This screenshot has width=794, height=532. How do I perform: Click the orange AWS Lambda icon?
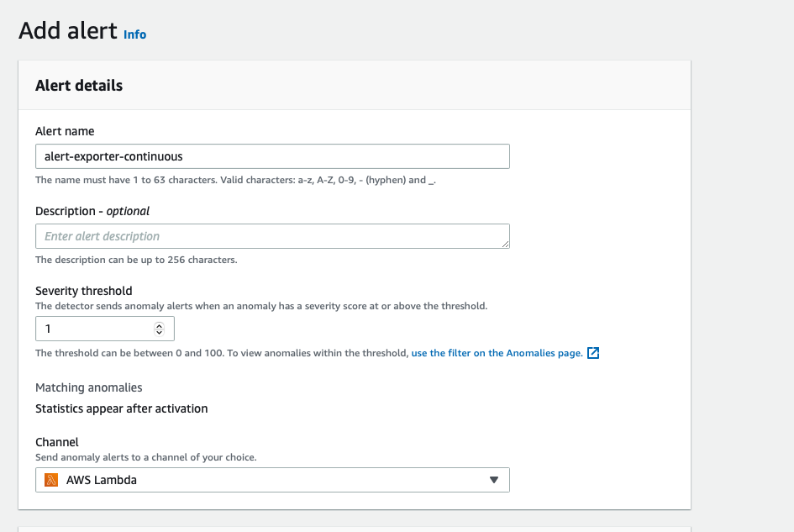pos(51,480)
